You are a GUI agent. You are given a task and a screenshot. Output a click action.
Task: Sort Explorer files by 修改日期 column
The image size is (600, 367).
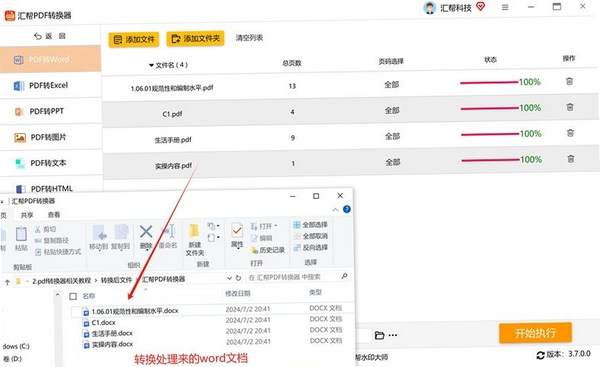point(237,294)
